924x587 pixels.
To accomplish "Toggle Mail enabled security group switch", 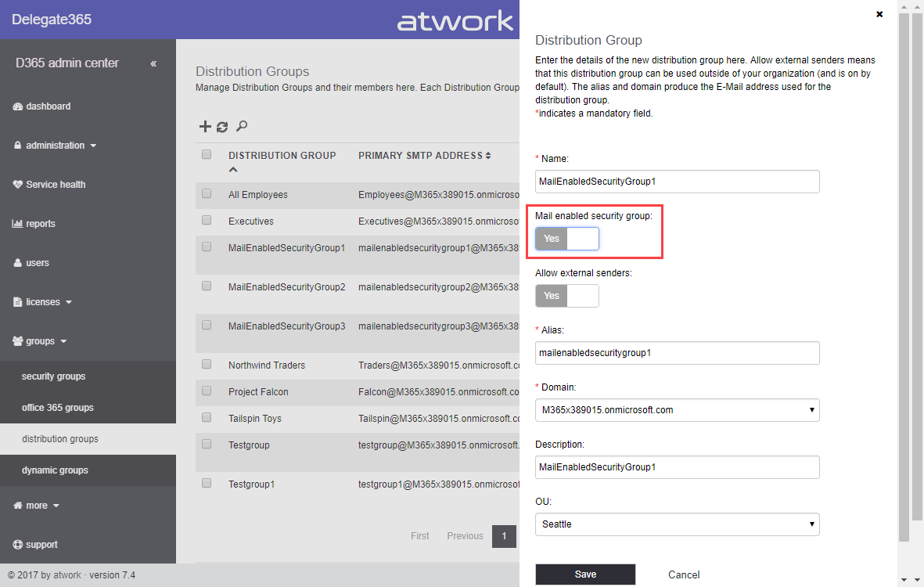I will pyautogui.click(x=566, y=239).
